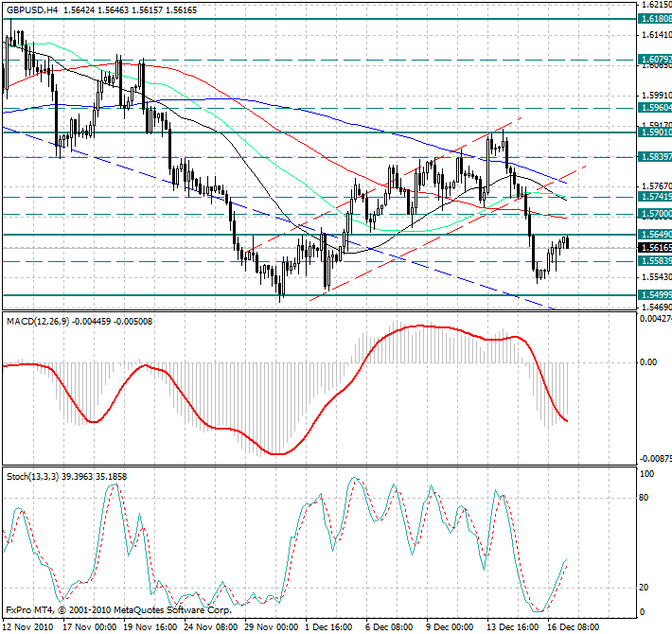Click the 29 Nov 00:00 date label

(x=271, y=626)
